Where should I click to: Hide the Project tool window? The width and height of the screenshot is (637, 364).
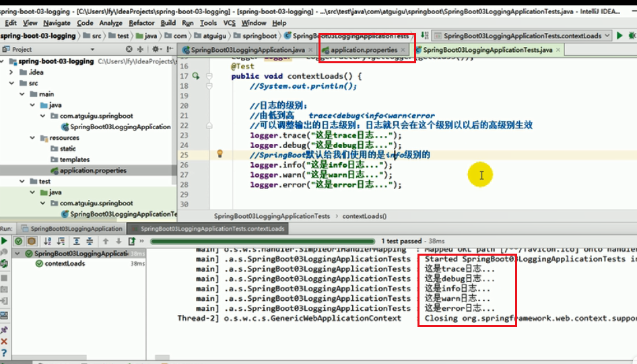[x=170, y=49]
